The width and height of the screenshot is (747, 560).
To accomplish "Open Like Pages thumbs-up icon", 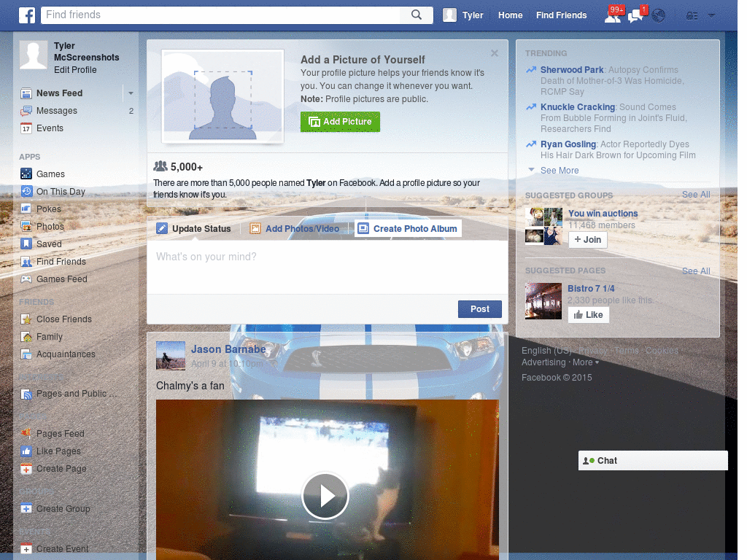I will [x=26, y=451].
